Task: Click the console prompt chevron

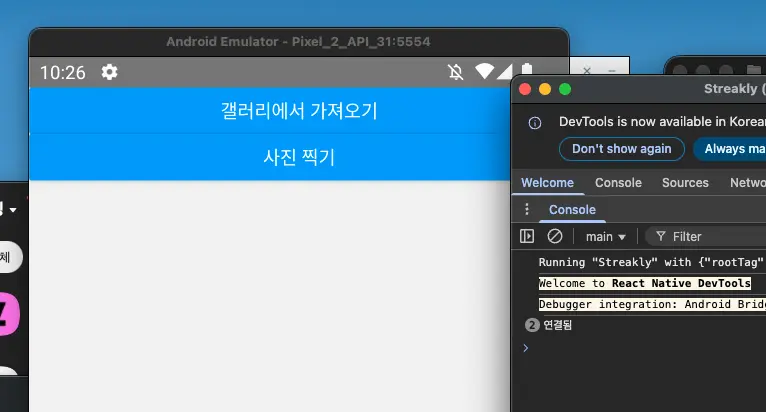Action: coord(526,348)
